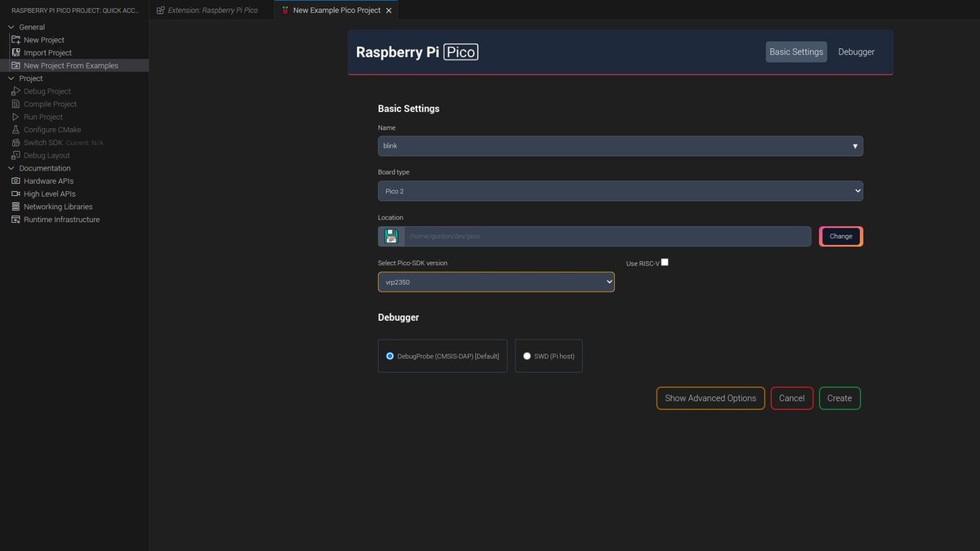Screen dimensions: 980x551
Task: Click the Debug Layout icon
Action: click(16, 155)
